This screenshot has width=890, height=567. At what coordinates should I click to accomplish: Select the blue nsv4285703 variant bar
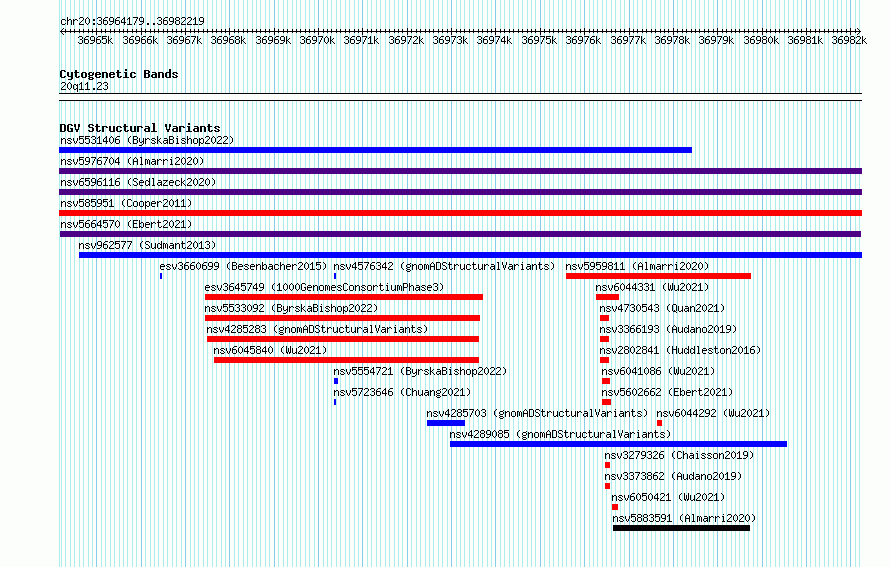[x=446, y=423]
